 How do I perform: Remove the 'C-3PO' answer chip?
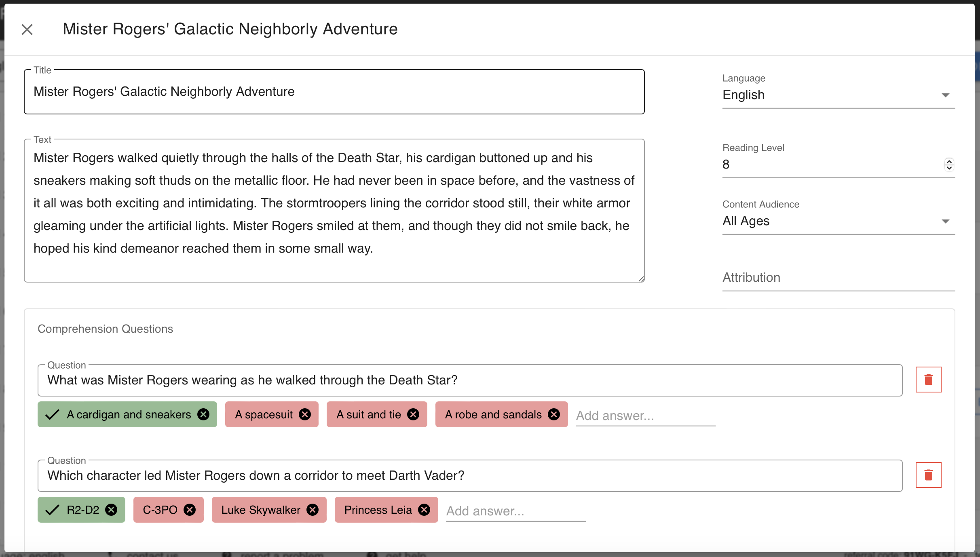pos(190,510)
